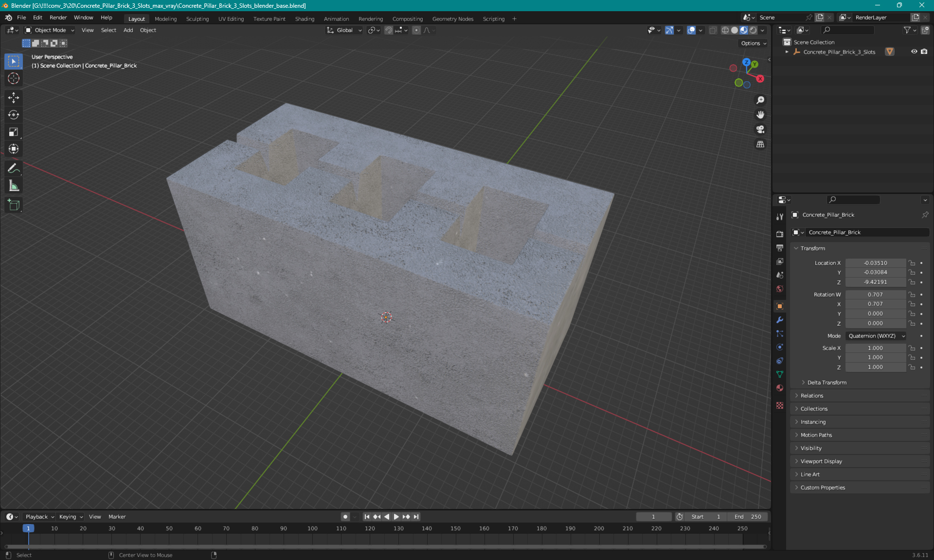Screen dimensions: 934x560
Task: Click the Scene Collection tree item
Action: [x=814, y=41]
